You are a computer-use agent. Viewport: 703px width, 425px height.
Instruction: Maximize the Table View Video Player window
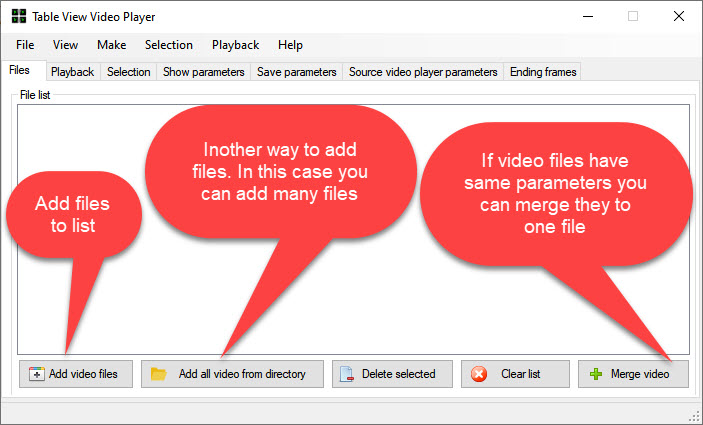tap(633, 17)
